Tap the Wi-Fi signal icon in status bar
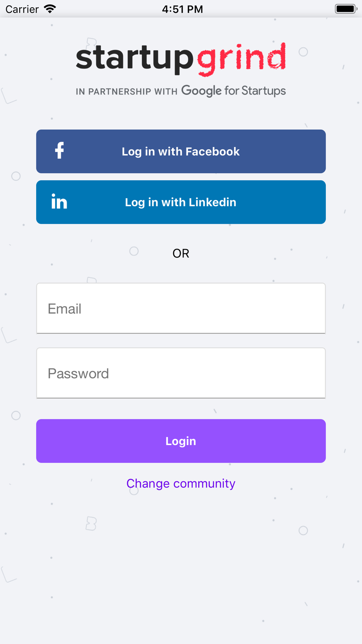This screenshot has height=644, width=362. coord(50,9)
